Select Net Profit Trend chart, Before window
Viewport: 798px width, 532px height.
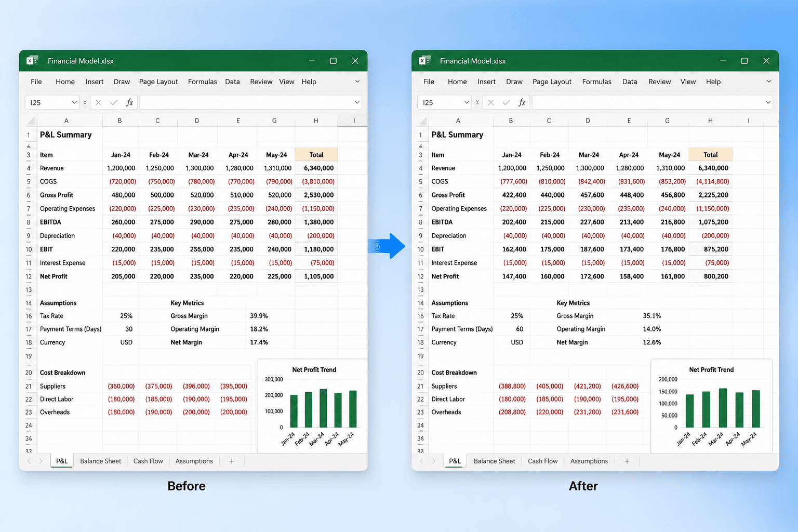313,406
